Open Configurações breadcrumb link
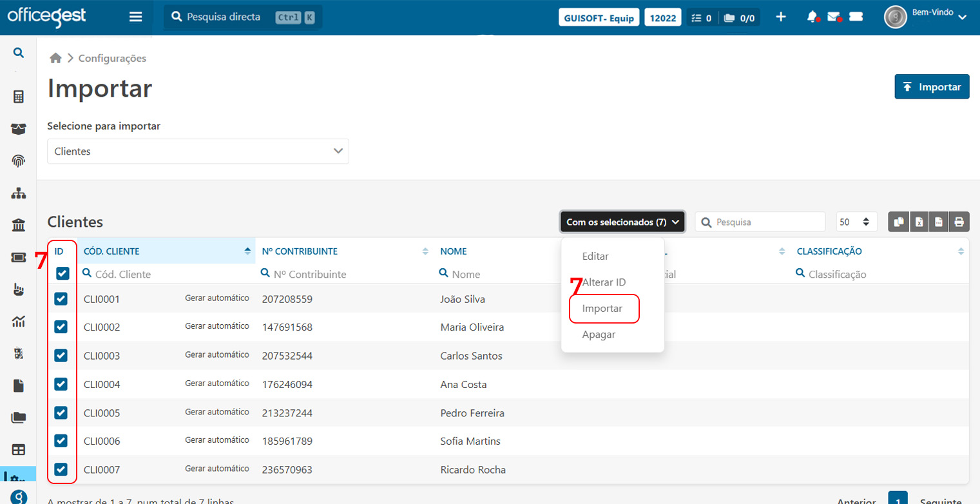 [112, 58]
